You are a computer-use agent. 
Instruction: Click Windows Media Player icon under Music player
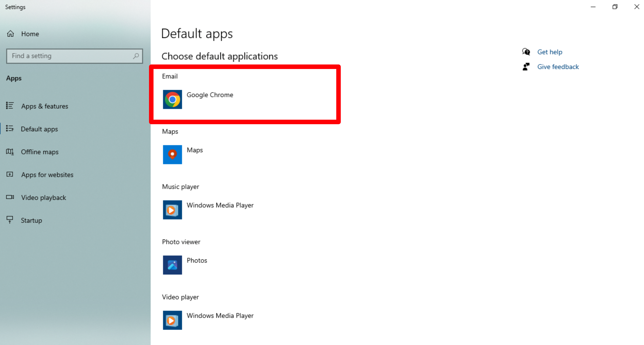click(173, 210)
